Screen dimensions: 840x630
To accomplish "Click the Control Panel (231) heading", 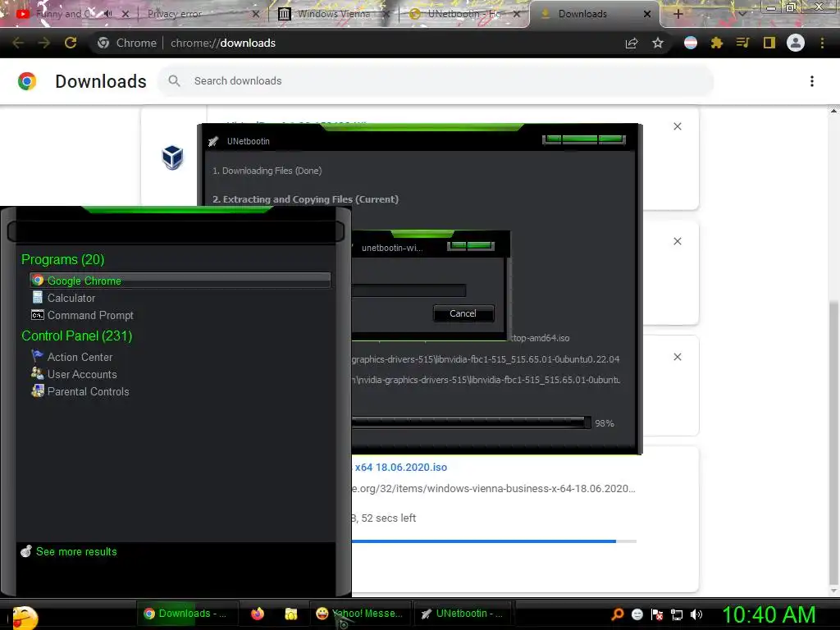I will point(76,336).
